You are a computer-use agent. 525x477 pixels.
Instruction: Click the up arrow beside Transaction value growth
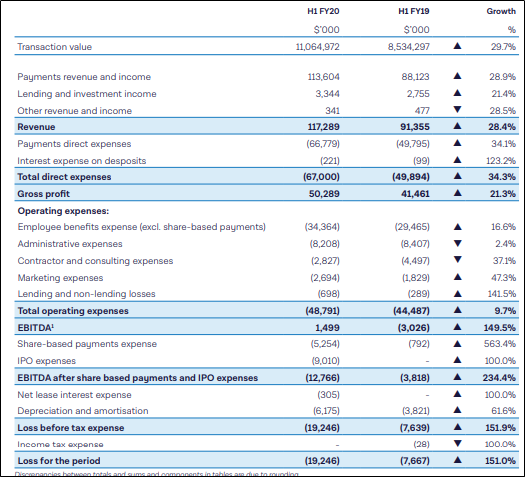point(457,46)
